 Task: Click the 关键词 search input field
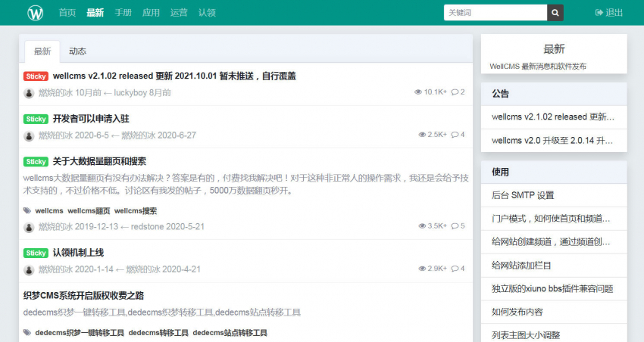click(x=496, y=13)
